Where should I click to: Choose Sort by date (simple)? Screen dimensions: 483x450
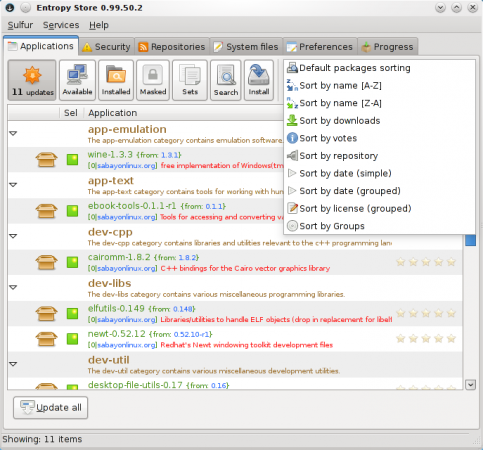pyautogui.click(x=379, y=173)
